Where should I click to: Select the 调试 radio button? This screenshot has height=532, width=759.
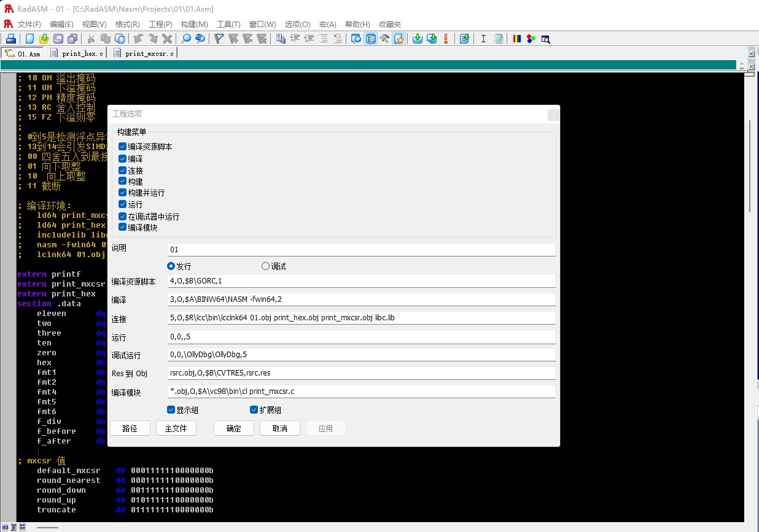coord(265,266)
